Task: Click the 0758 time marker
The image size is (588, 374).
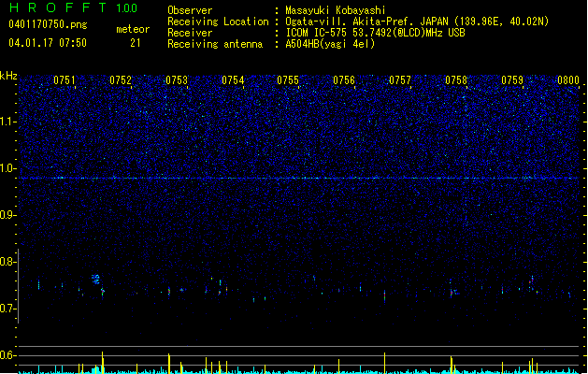Action: (456, 80)
